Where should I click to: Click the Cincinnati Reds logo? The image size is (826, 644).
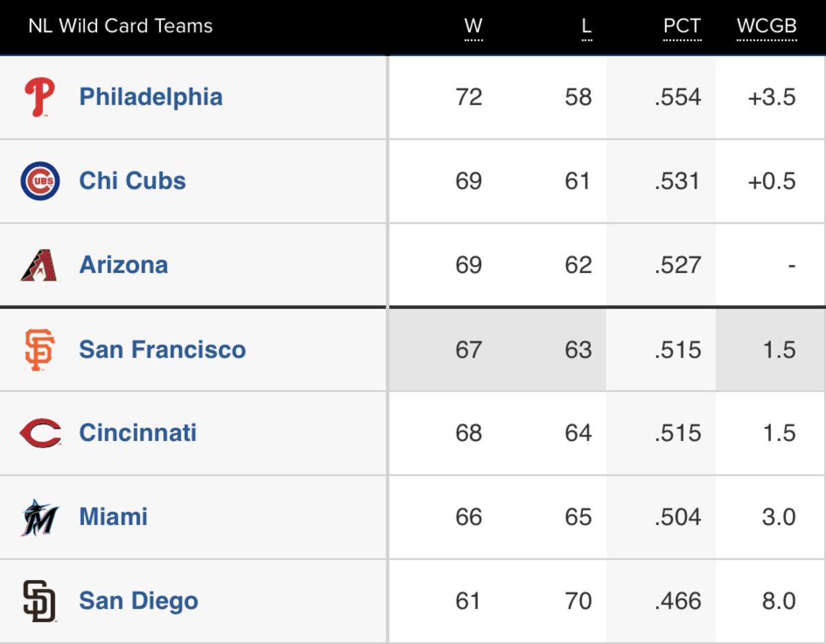(40, 433)
